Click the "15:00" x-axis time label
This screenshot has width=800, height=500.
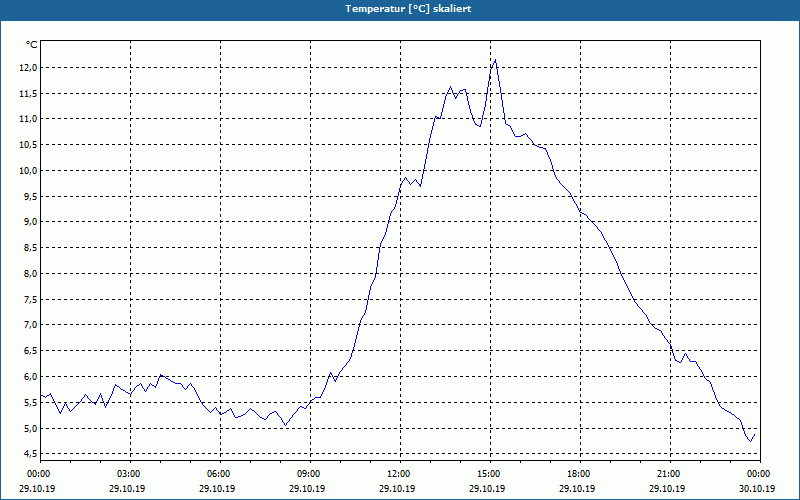coord(487,474)
